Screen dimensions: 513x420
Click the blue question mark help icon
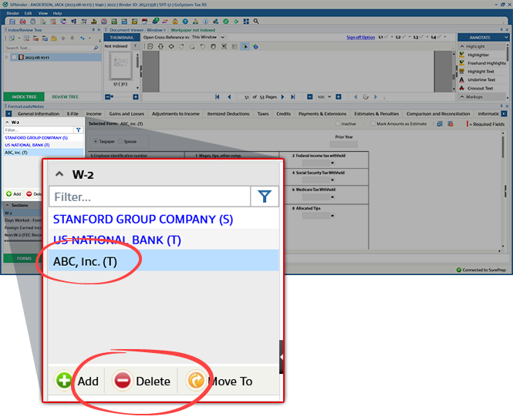[185, 22]
